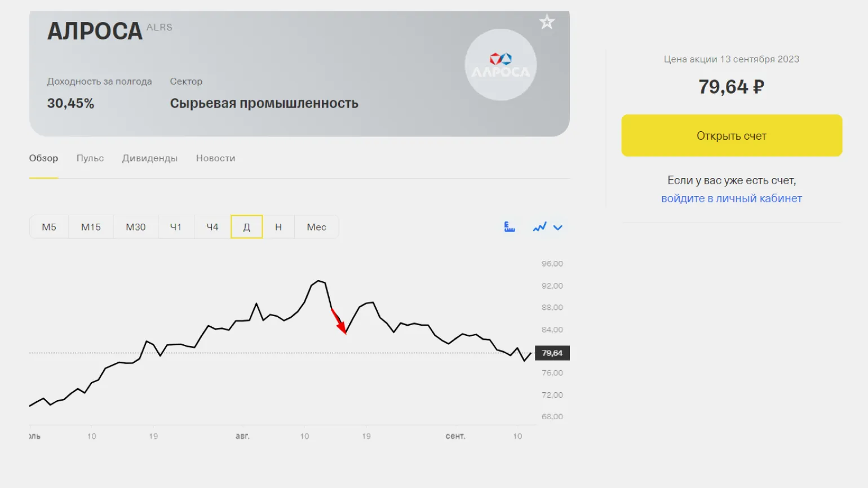Select the М30 timeframe

135,227
